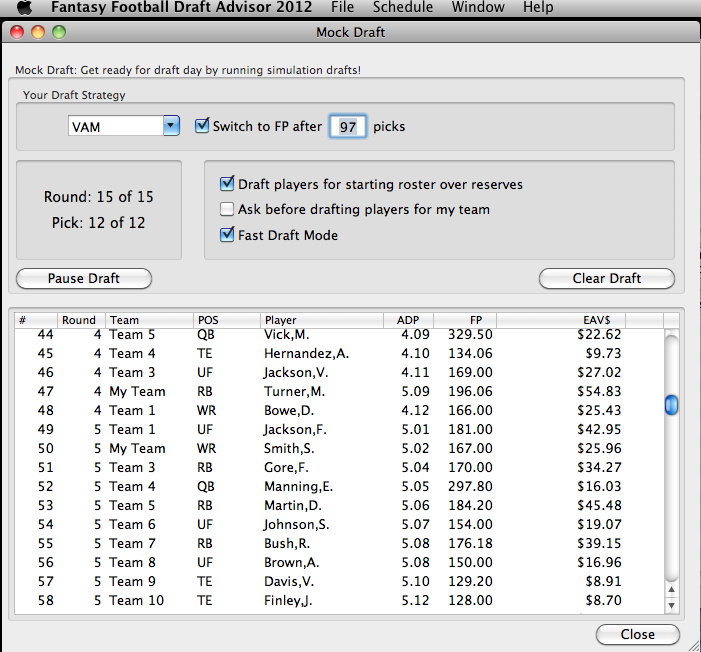Click the picks number field showing 97

348,127
